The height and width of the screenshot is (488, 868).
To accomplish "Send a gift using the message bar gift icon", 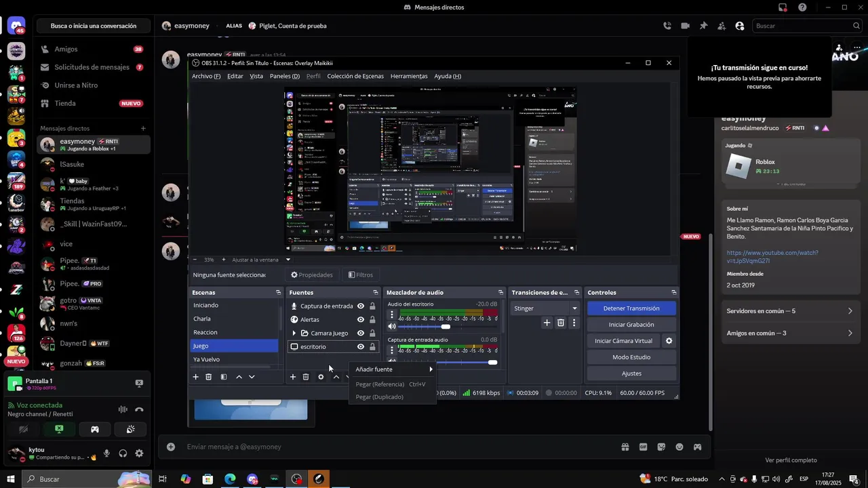I will click(x=625, y=447).
